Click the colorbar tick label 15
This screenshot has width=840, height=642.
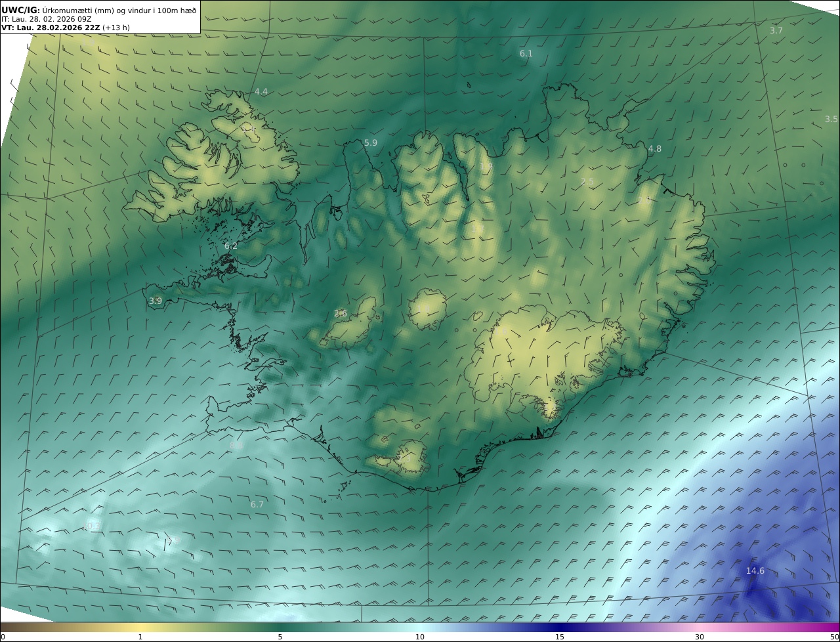tap(560, 637)
